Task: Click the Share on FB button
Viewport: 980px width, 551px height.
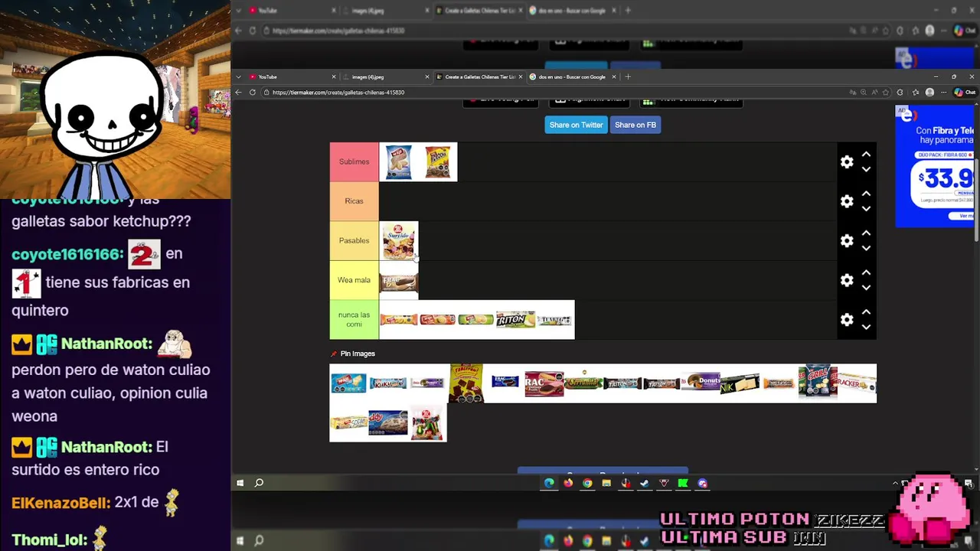Action: point(635,125)
